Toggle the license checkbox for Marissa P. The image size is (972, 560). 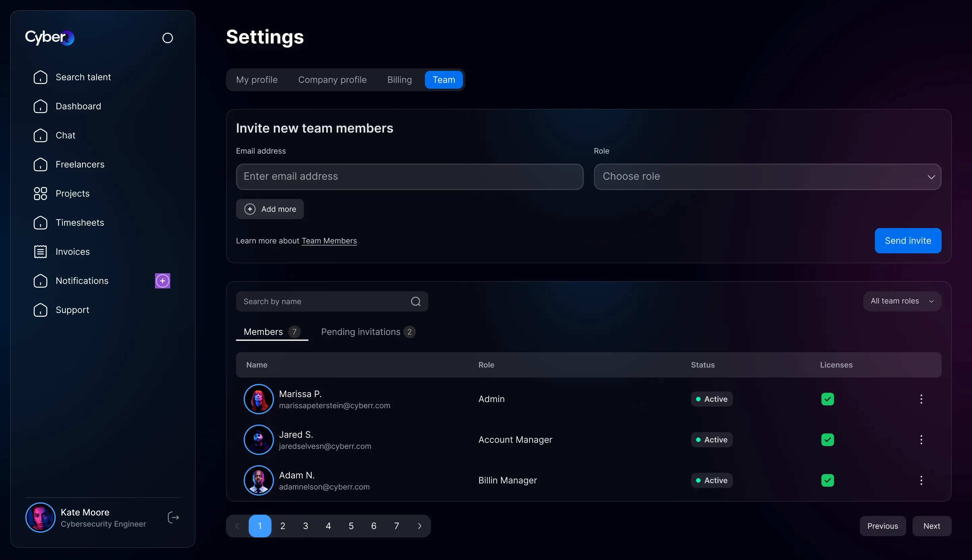pyautogui.click(x=827, y=399)
